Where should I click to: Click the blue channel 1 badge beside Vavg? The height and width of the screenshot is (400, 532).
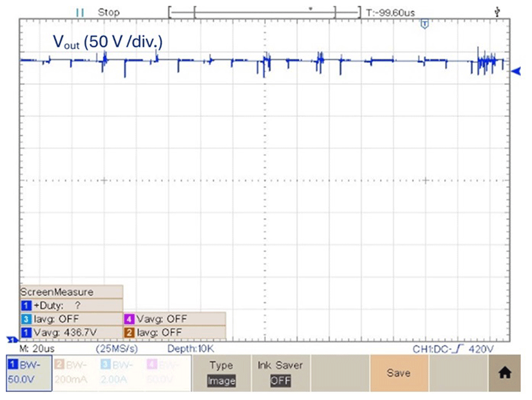point(26,332)
